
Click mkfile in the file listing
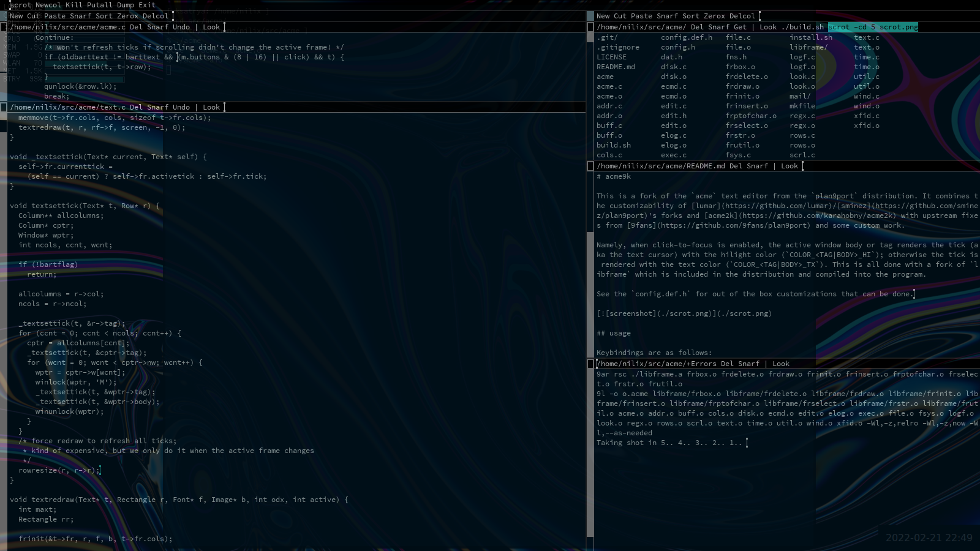pyautogui.click(x=802, y=106)
